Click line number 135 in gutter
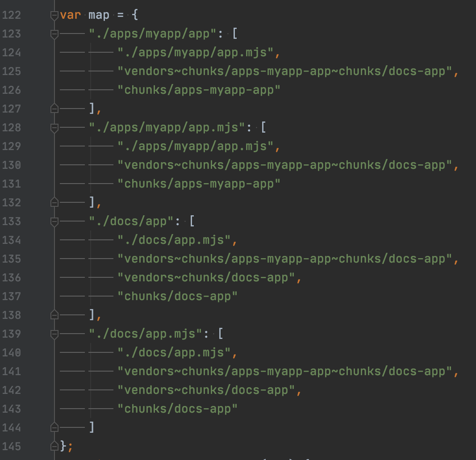 (12, 259)
